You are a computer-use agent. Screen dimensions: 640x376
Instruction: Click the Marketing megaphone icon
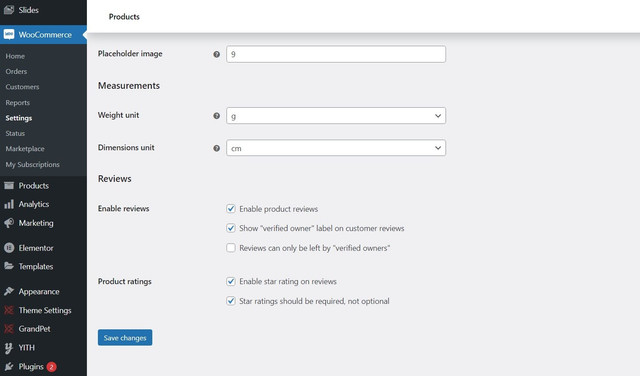(9, 223)
